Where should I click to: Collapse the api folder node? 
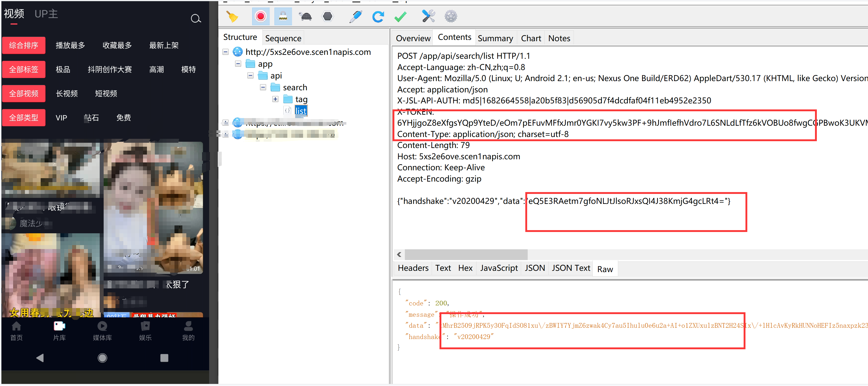pos(250,76)
